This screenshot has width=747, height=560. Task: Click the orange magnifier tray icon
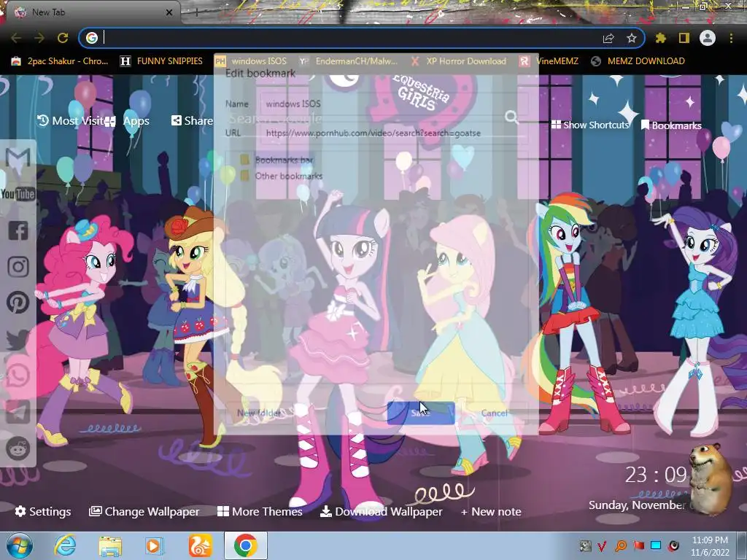[621, 545]
